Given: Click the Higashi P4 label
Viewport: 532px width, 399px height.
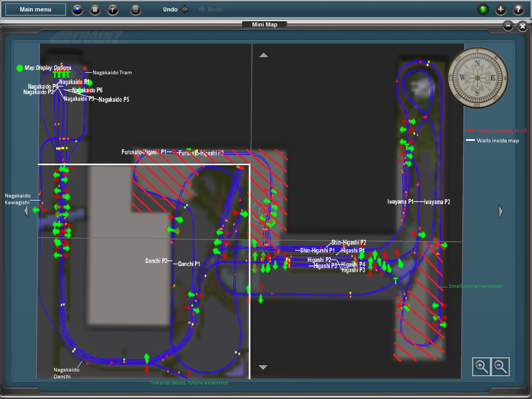Looking at the screenshot, I should click(353, 264).
